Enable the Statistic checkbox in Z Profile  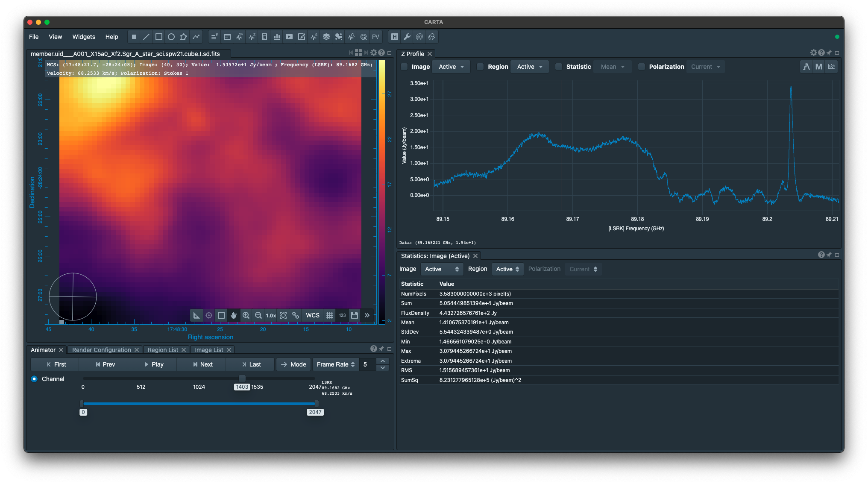(559, 67)
